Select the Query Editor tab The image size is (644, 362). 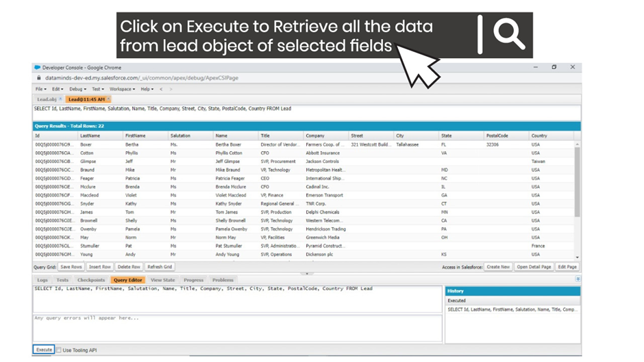click(127, 280)
